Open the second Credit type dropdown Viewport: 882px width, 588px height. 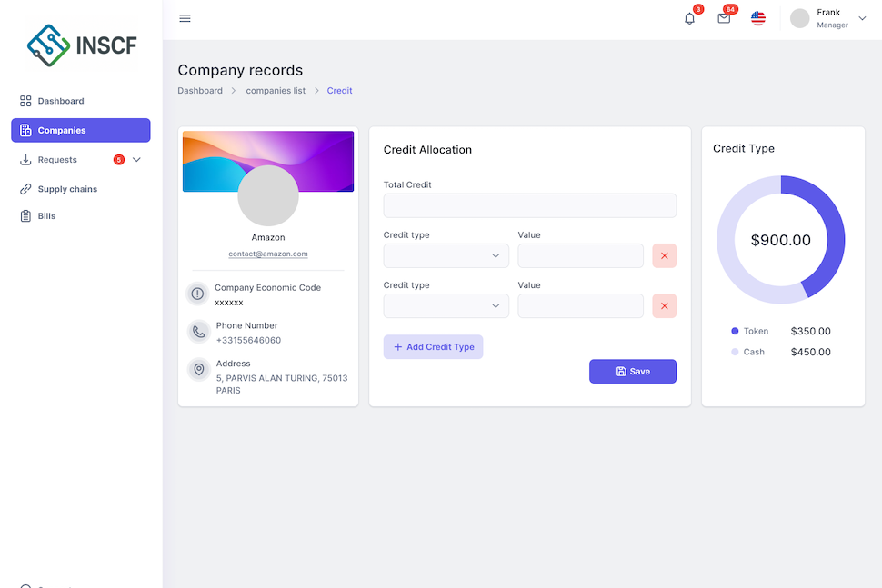pyautogui.click(x=446, y=306)
